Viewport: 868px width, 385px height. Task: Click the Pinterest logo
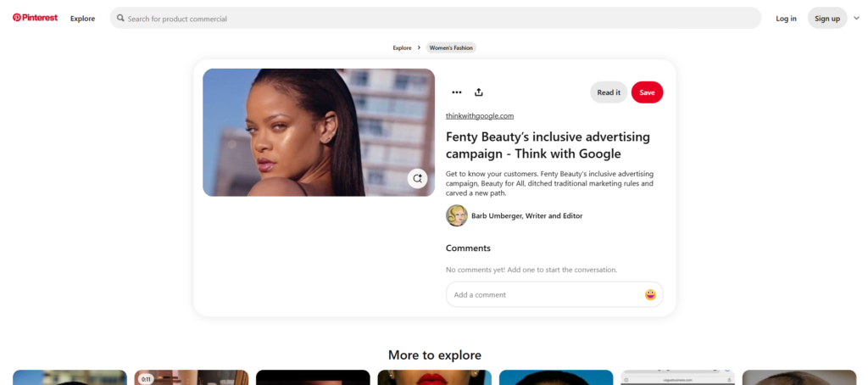(x=35, y=18)
